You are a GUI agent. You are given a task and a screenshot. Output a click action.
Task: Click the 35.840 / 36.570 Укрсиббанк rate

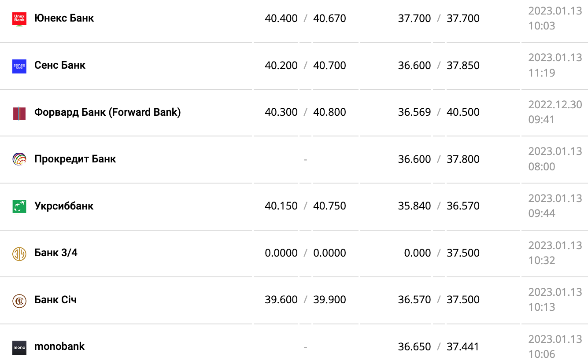point(439,206)
